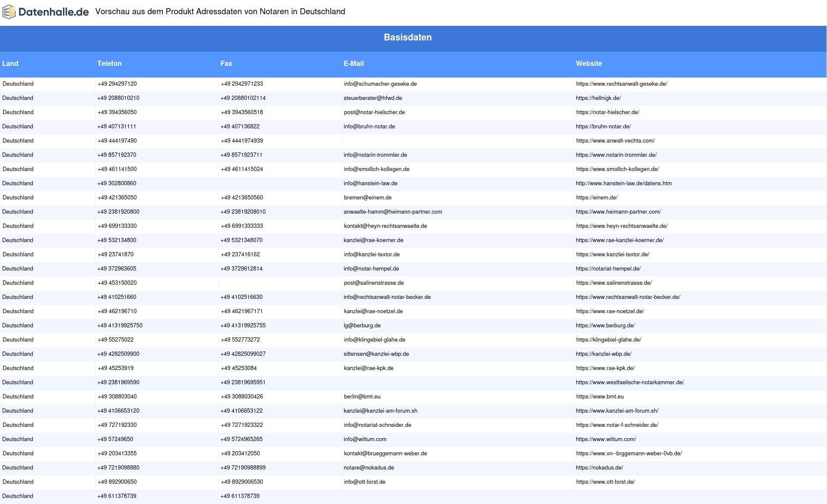The image size is (827, 504).
Task: Select email info@notarin-trommler.de
Action: (x=375, y=155)
